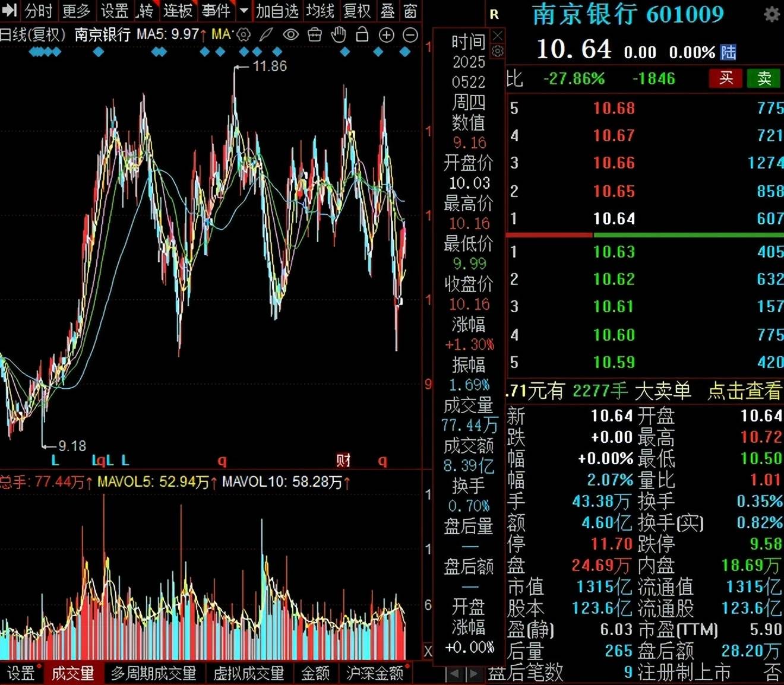Click the yellow R badge near stock name
The width and height of the screenshot is (784, 685).
(494, 15)
